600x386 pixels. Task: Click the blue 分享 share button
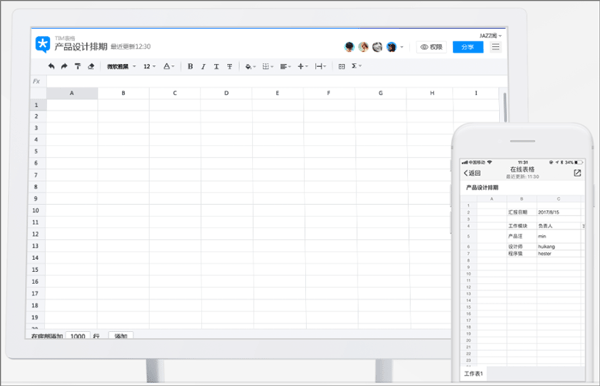tap(468, 47)
